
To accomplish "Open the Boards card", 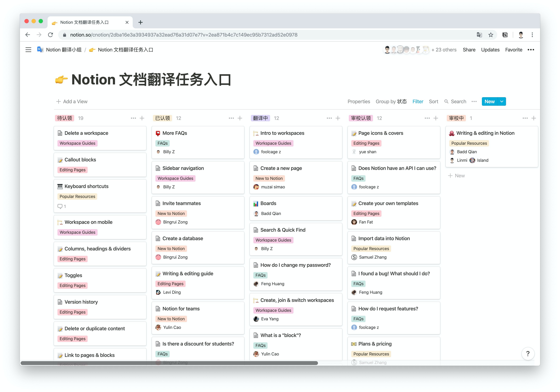I will tap(296, 208).
